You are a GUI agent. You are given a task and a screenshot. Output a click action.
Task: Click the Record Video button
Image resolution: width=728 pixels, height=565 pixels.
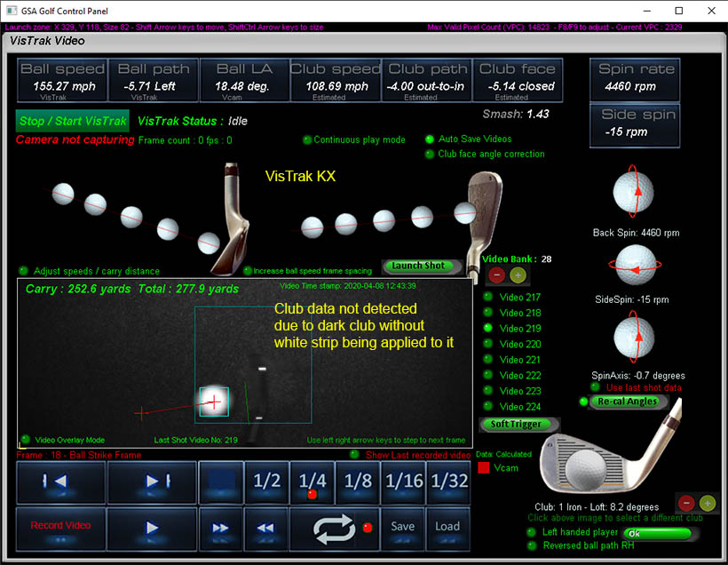[x=61, y=529]
